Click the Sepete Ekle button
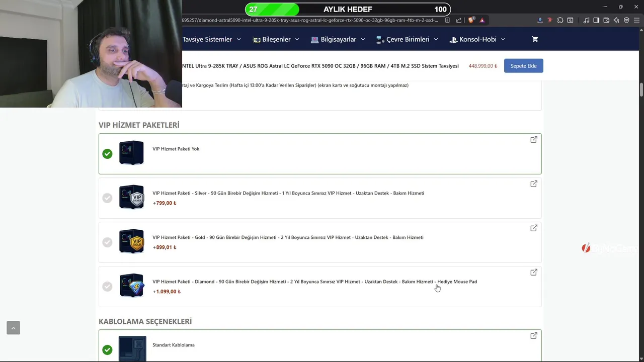Screen dimensions: 644x362 (x=524, y=66)
